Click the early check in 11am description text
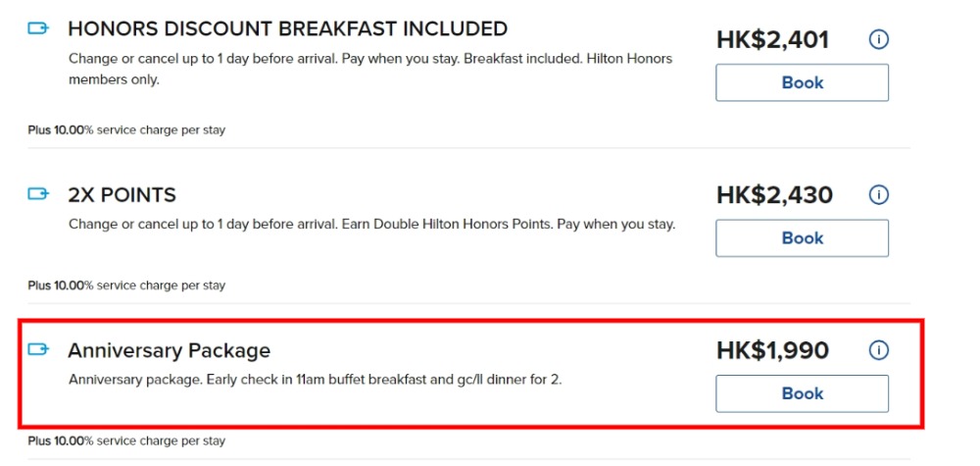 tap(315, 379)
